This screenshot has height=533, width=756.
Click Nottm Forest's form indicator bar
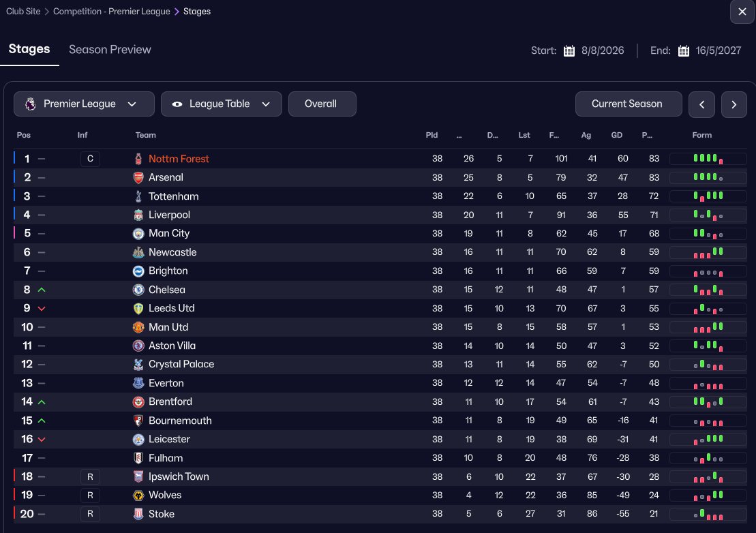click(x=708, y=159)
